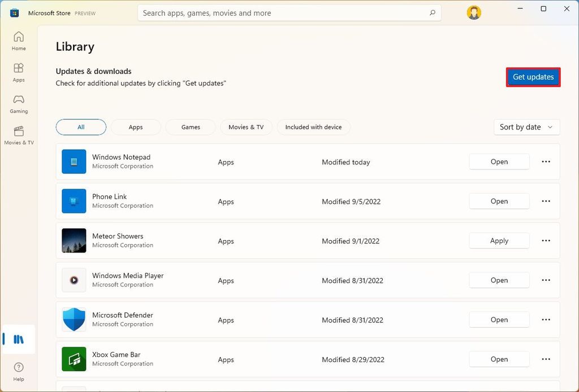
Task: Expand options menu for Xbox Game Bar
Action: [546, 359]
